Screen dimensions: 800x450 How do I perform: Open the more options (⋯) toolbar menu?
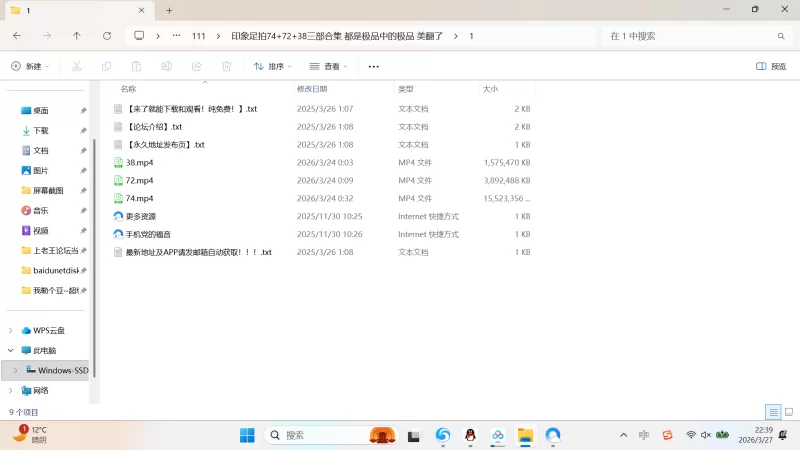click(373, 66)
